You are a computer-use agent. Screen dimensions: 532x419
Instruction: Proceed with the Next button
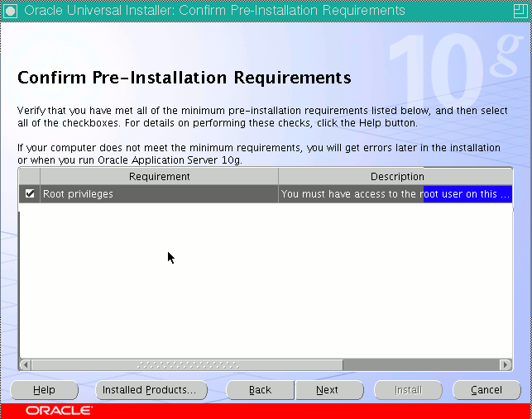(x=329, y=390)
